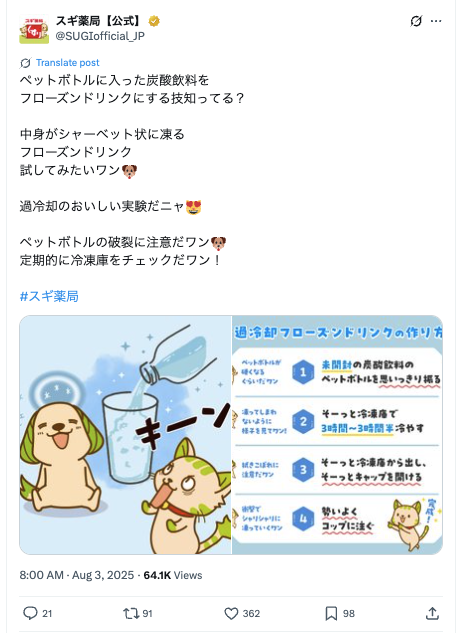Open the dog and cat illustration image
Screen dimensions: 469x633
pyautogui.click(x=125, y=435)
